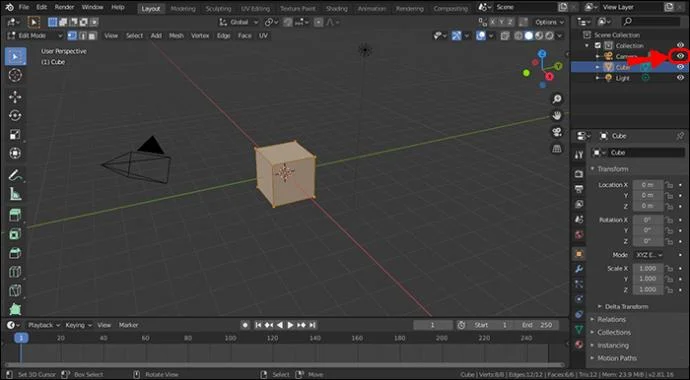
Task: Open the Tool properties tab
Action: [x=579, y=154]
